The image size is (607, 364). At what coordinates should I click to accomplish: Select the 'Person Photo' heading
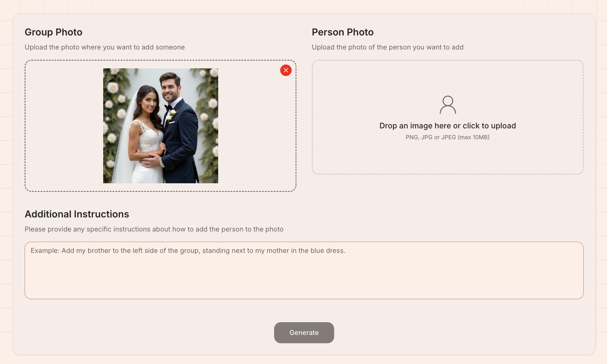pyautogui.click(x=342, y=32)
